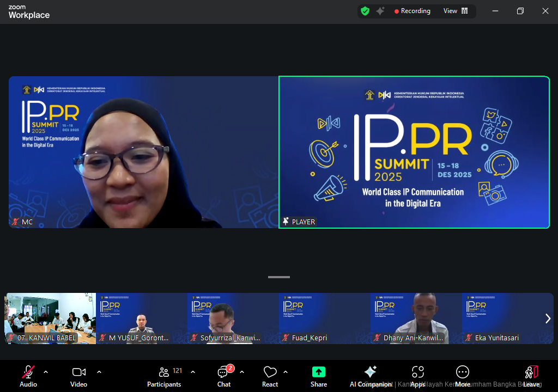Open the View layout menu

point(456,10)
